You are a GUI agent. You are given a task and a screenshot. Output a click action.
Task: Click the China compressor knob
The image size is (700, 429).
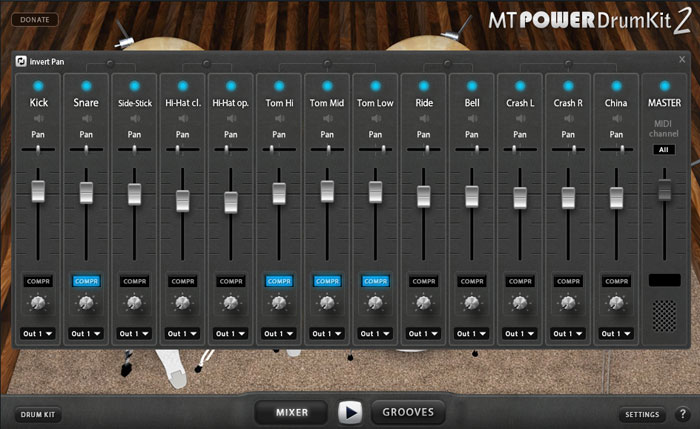click(x=617, y=303)
